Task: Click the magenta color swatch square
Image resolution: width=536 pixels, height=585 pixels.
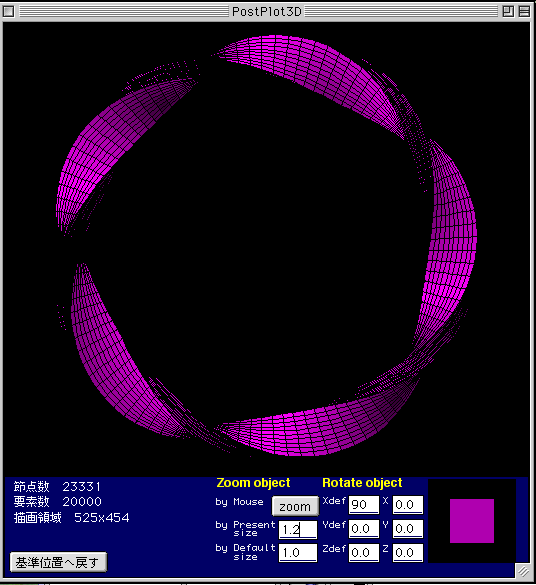Action: pos(472,521)
